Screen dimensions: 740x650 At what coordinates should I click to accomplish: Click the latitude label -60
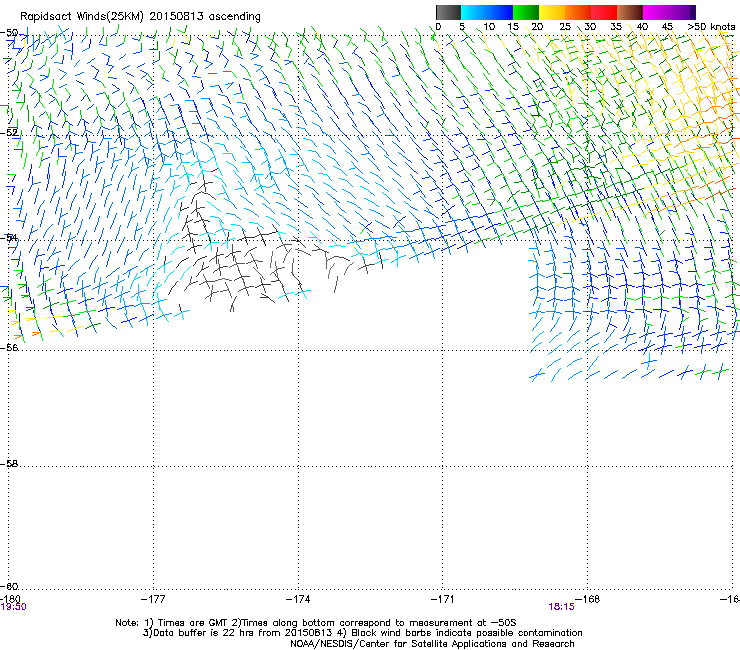pyautogui.click(x=9, y=586)
